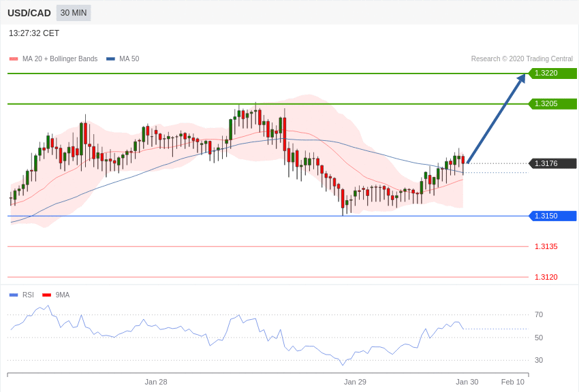The width and height of the screenshot is (579, 392).
Task: Click the 1.3135 support level label
Action: coord(546,246)
